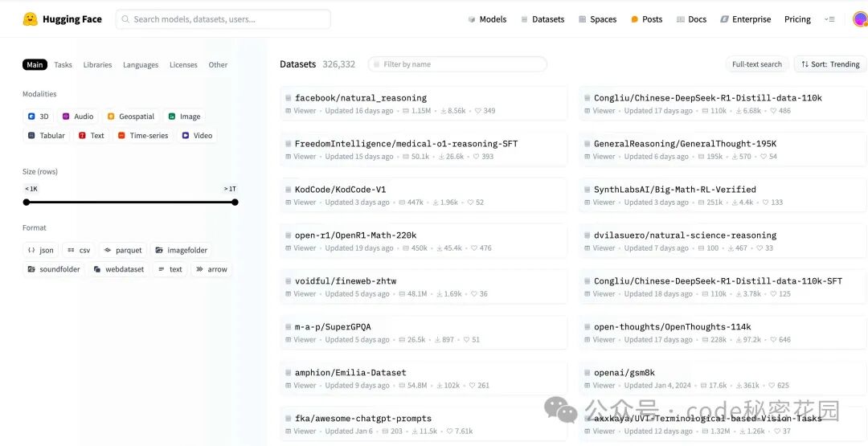Click the middle of the size rows slider track

[131, 203]
